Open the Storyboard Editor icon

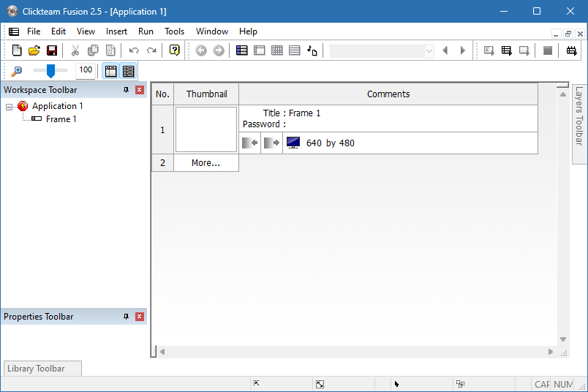tap(242, 50)
